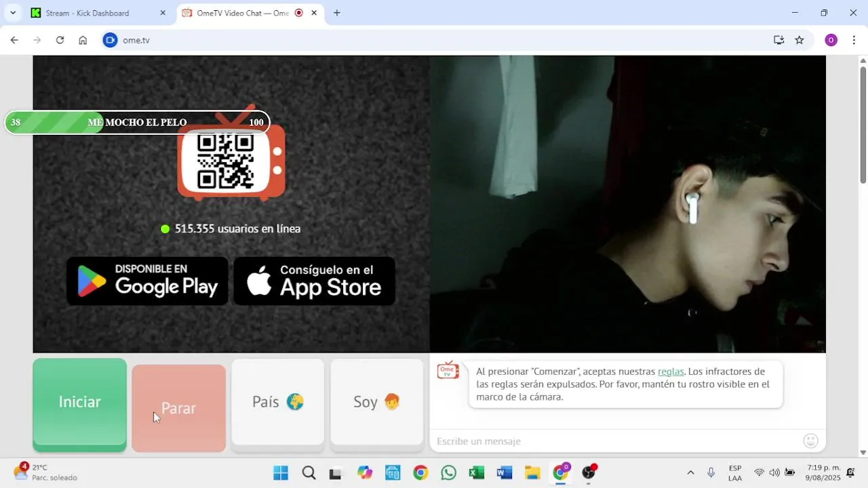This screenshot has height=488, width=868.
Task: Click the Parar button
Action: [178, 408]
